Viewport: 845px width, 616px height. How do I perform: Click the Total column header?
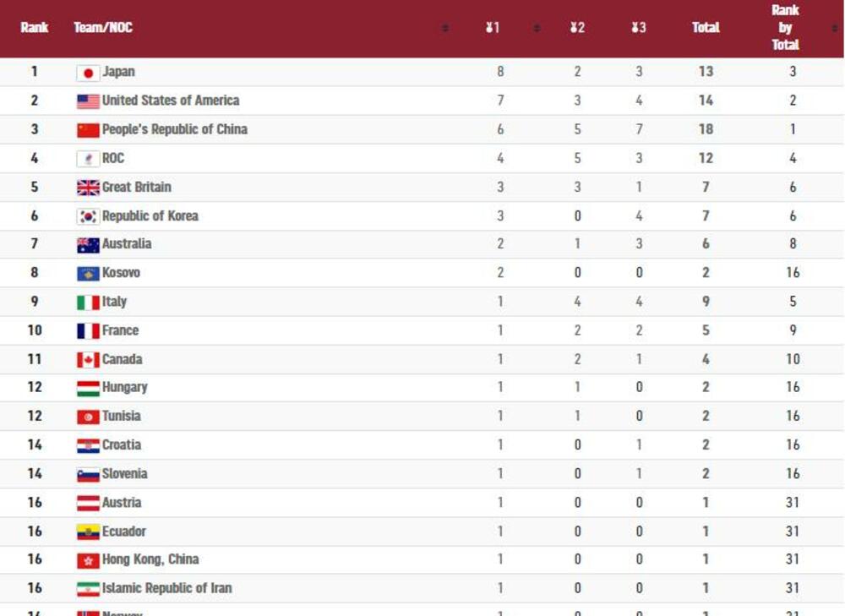706,28
